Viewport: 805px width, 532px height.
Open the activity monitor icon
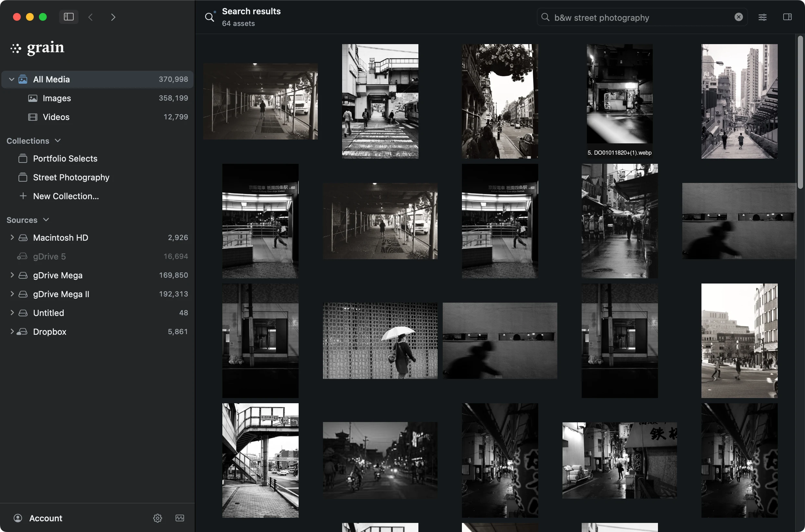(x=180, y=518)
